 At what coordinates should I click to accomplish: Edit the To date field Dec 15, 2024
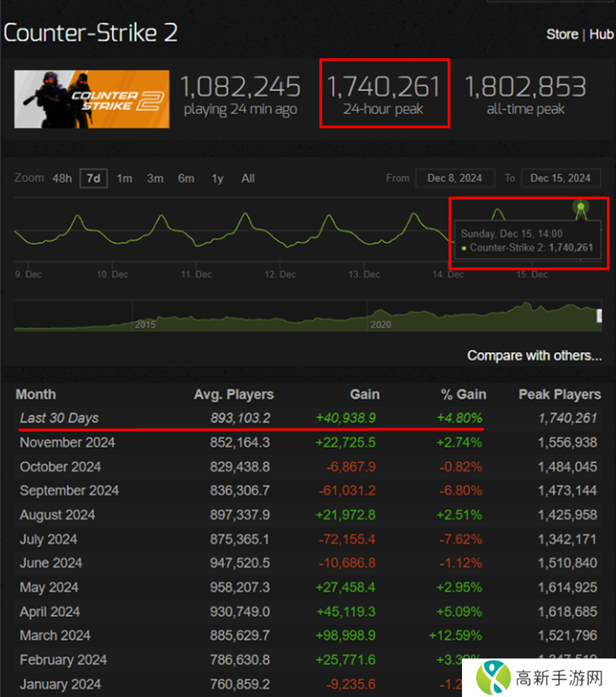(561, 178)
